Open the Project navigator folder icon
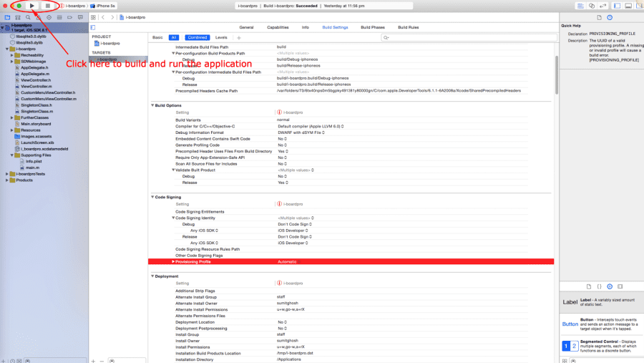Image resolution: width=644 pixels, height=363 pixels. coord(7,17)
